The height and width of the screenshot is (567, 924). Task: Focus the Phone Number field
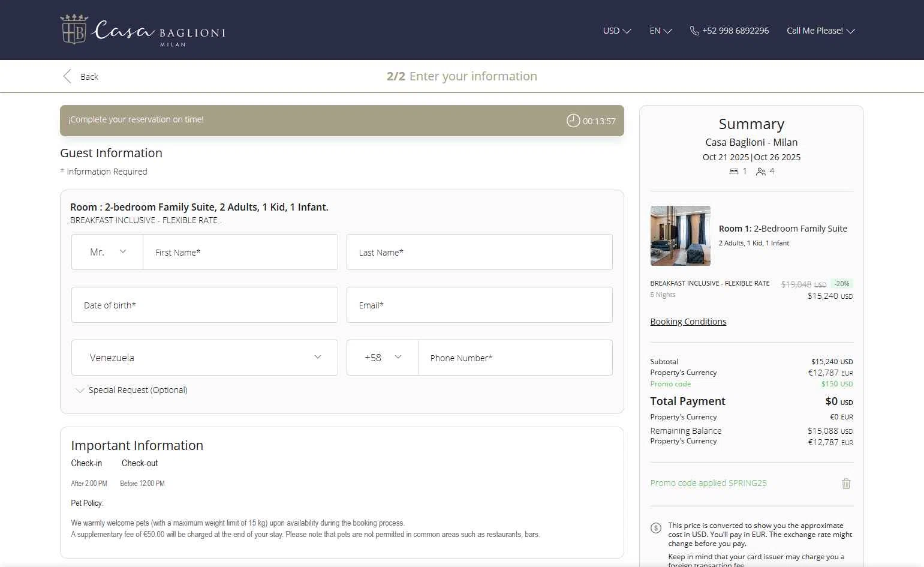click(x=515, y=358)
